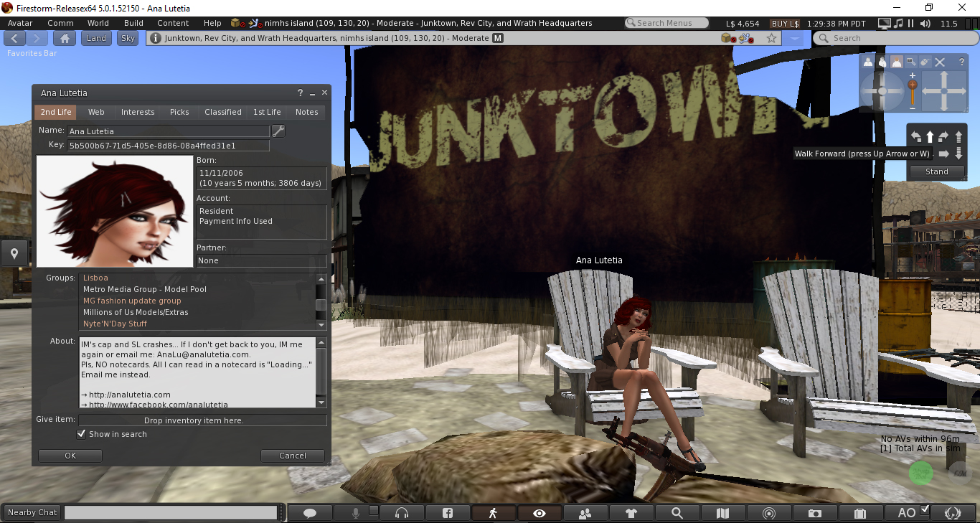Toggle the Show in search checkbox
This screenshot has width=980, height=523.
(x=81, y=434)
